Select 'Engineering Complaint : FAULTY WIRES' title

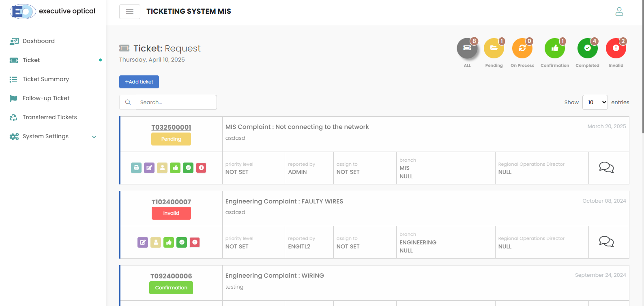[x=284, y=201]
